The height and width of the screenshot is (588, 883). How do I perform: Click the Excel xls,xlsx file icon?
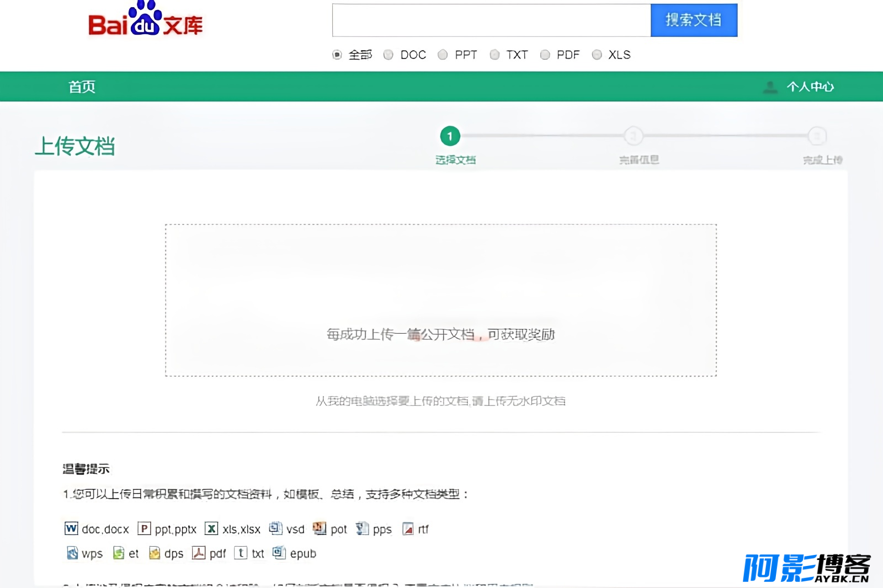click(211, 528)
